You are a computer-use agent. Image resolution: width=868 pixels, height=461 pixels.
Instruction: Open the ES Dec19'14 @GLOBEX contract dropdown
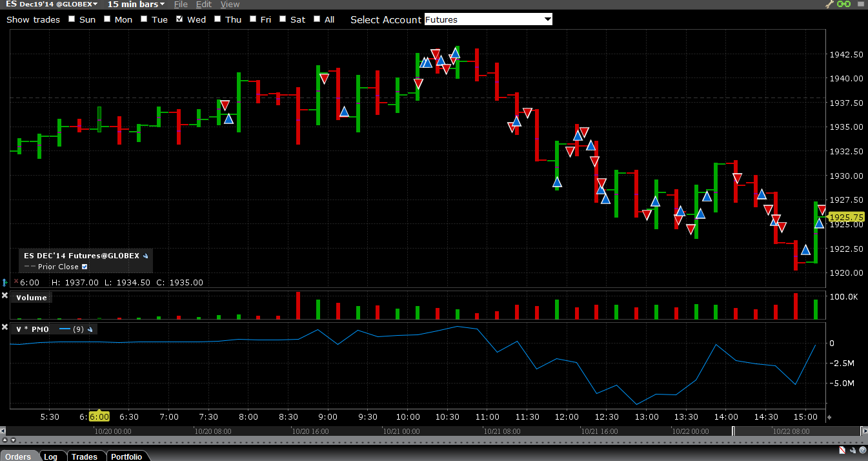(x=52, y=5)
